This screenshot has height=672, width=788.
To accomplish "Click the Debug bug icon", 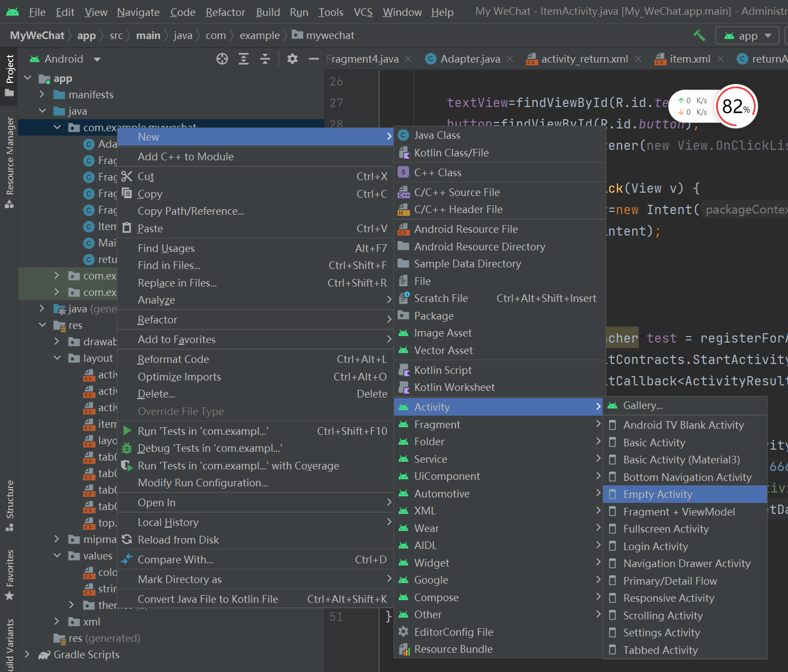I will 127,448.
